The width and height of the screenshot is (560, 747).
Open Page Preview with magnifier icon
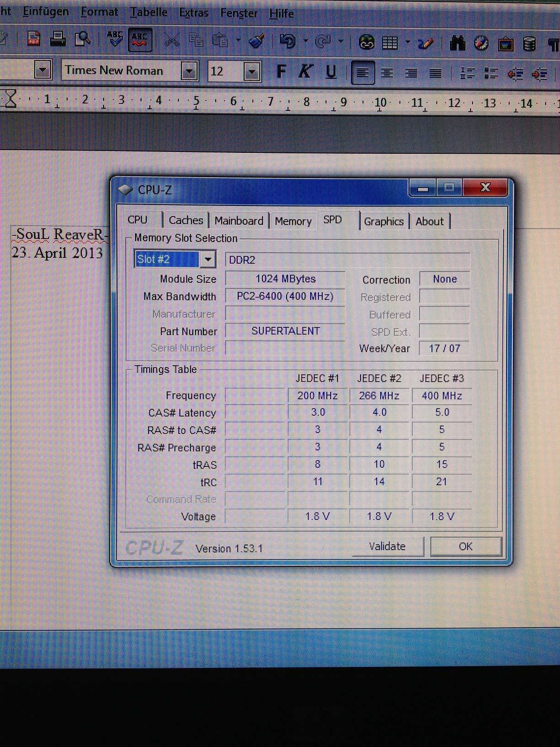(83, 40)
